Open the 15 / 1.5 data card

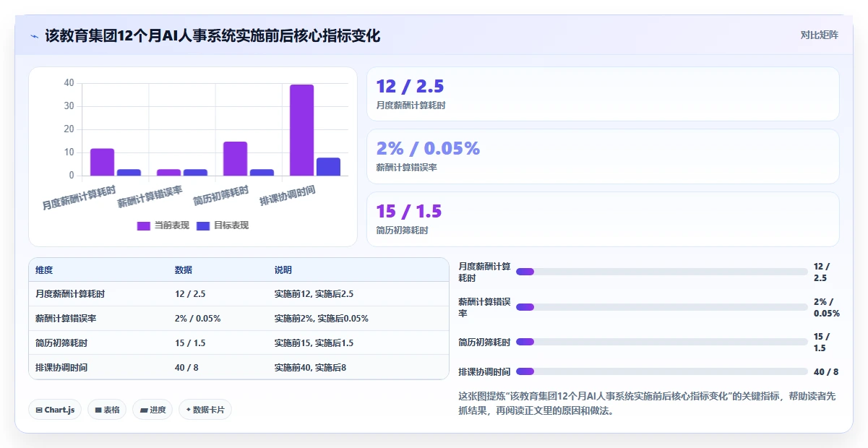603,219
